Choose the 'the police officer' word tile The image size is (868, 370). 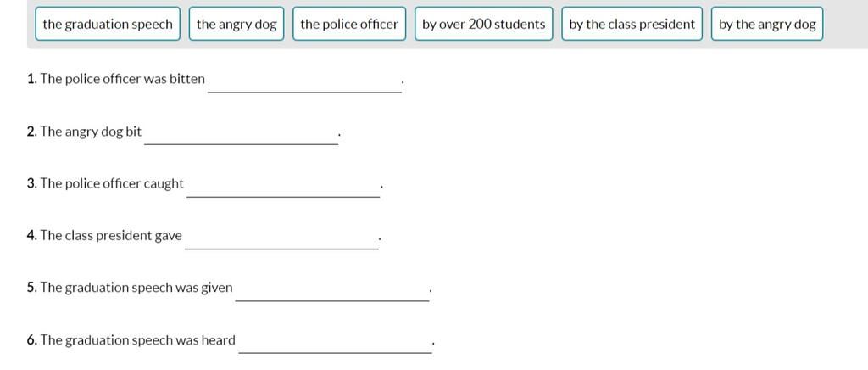349,24
